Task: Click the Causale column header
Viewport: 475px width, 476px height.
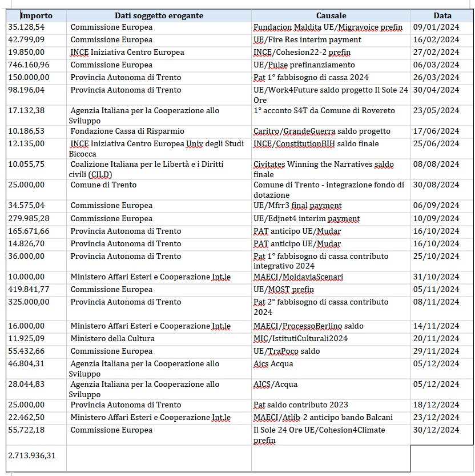Action: click(331, 15)
